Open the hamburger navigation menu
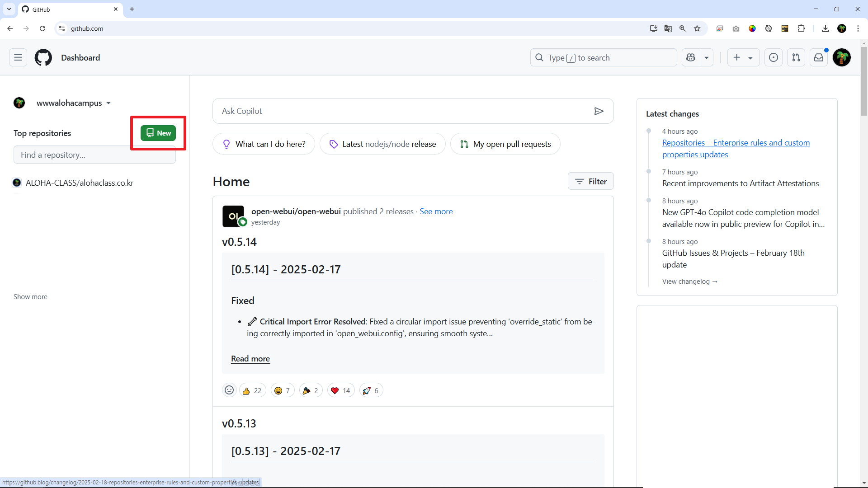Image resolution: width=868 pixels, height=488 pixels. (x=18, y=57)
